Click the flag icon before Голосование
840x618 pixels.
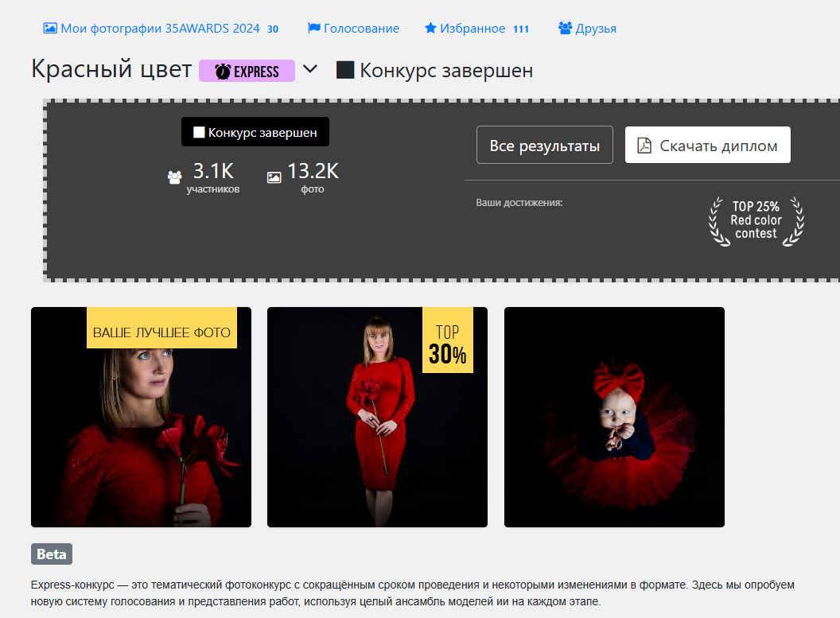(x=313, y=29)
